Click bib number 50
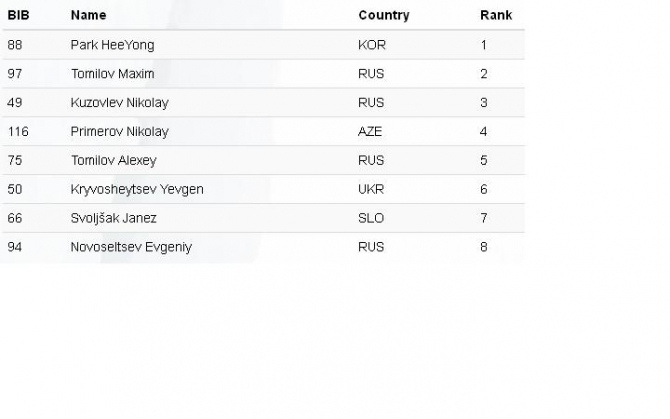 point(14,189)
